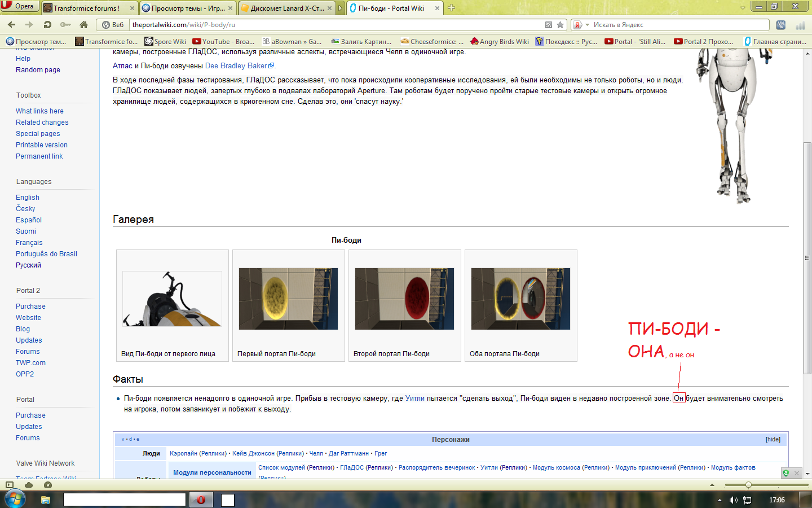
Task: Open YouTube - Broa... bookmark
Action: coord(223,41)
